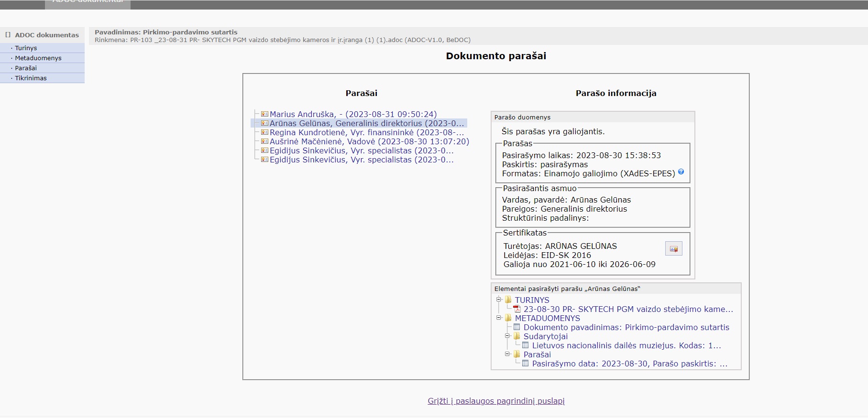Open Tikrinimas in the left sidebar
Viewport: 868px width, 418px height.
click(x=31, y=78)
